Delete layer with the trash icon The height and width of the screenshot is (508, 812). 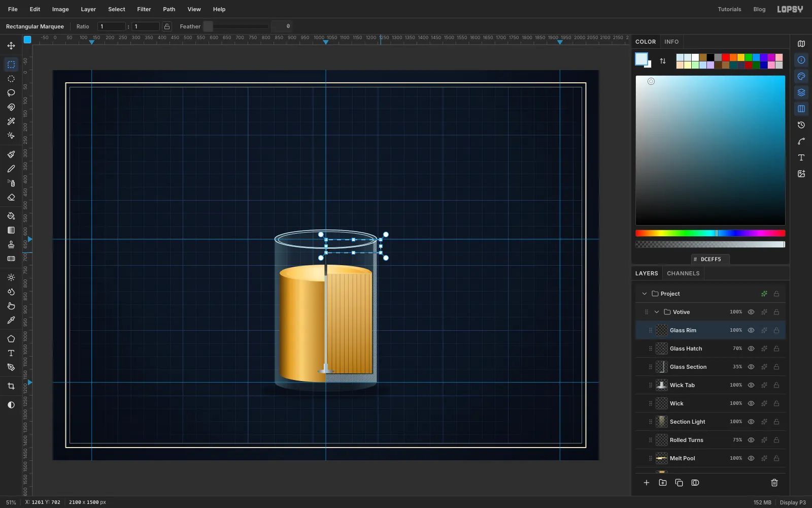coord(774,483)
